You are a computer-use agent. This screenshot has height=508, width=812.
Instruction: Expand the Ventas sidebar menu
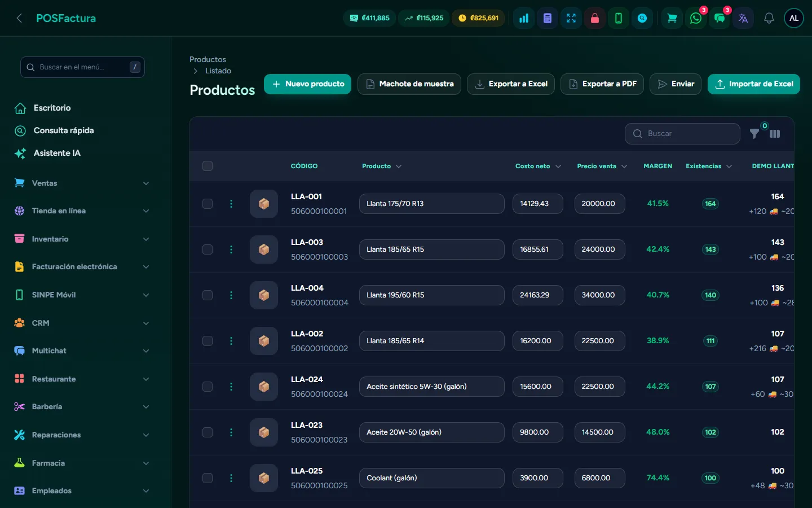coord(82,183)
